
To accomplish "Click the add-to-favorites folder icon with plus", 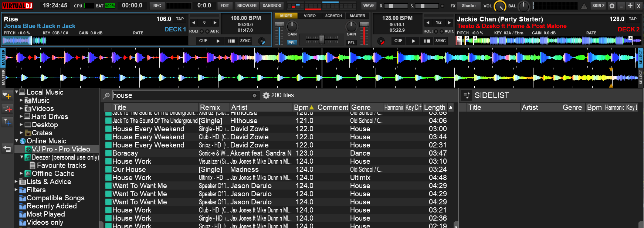I will pyautogui.click(x=7, y=96).
